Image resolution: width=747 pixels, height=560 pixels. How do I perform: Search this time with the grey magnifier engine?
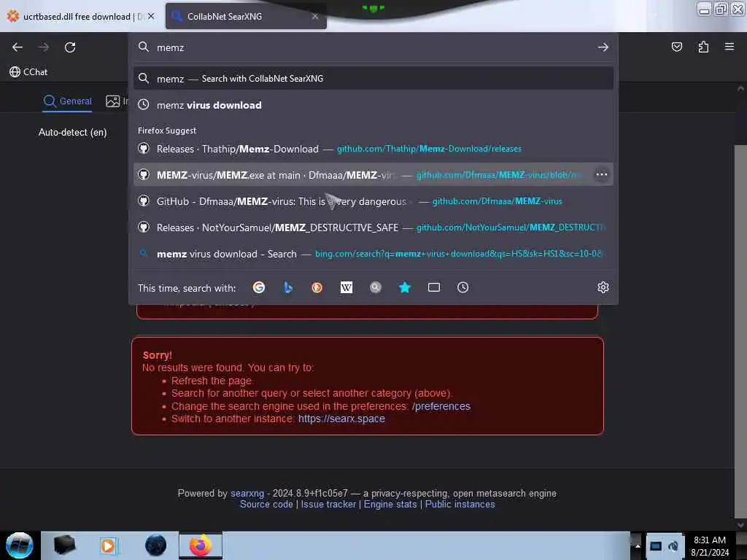(x=376, y=287)
